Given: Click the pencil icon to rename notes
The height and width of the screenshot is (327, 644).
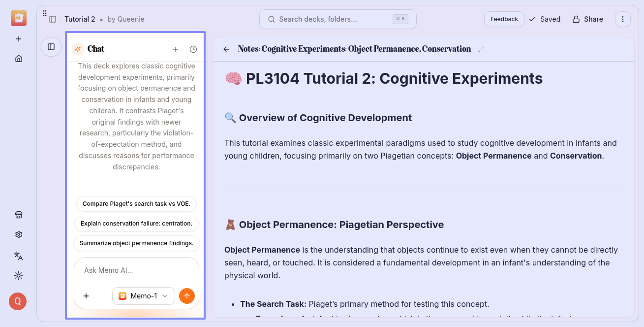Looking at the screenshot, I should pyautogui.click(x=481, y=49).
